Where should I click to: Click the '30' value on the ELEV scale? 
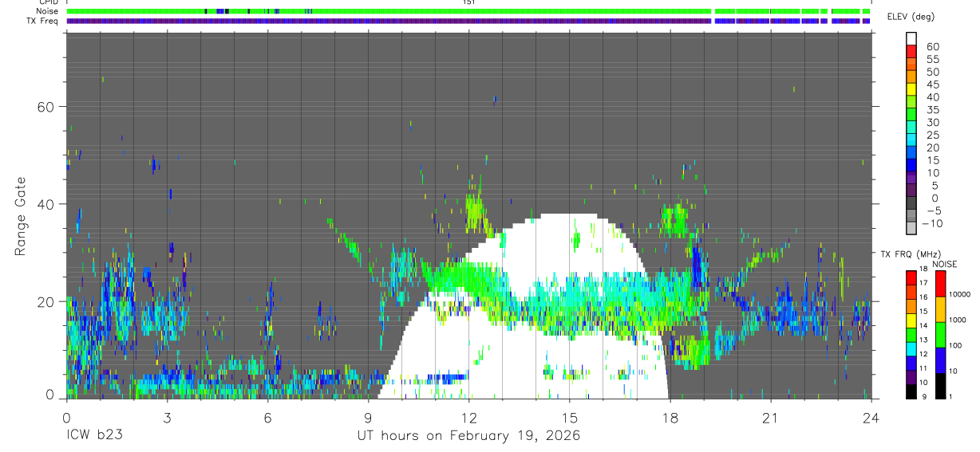point(932,123)
